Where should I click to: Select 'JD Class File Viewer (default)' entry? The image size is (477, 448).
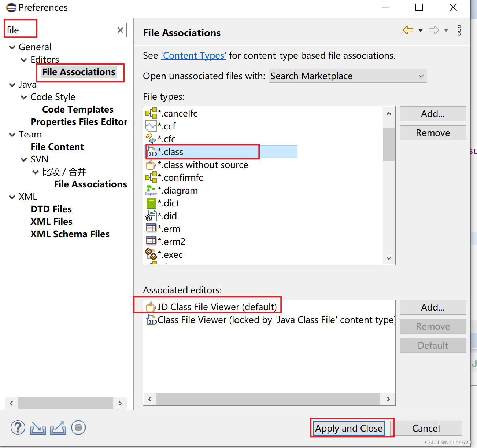(x=217, y=307)
